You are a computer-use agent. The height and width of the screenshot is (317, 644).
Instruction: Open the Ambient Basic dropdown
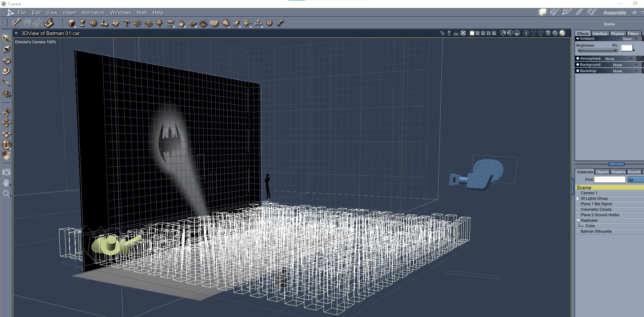pyautogui.click(x=631, y=39)
